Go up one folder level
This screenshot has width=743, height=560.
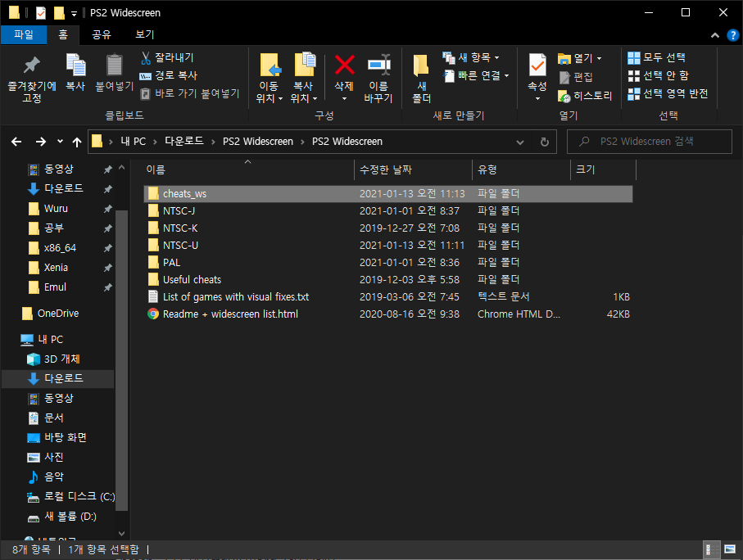tap(77, 142)
